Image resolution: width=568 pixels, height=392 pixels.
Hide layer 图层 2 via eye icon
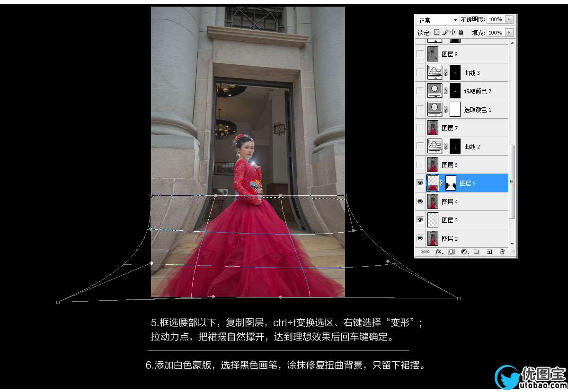point(420,238)
